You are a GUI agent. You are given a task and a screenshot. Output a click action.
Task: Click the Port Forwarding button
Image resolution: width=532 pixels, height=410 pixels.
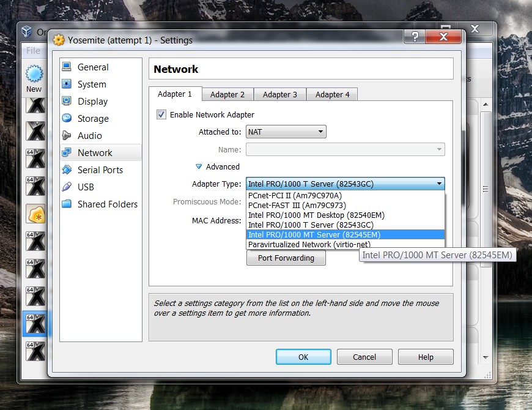click(x=286, y=258)
